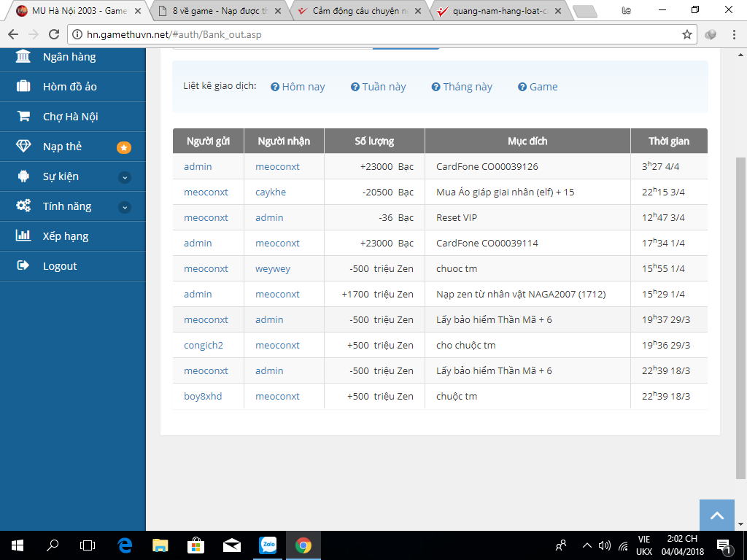Click the extension icon beside bookmark star
Screen dimensions: 747x560
click(711, 34)
